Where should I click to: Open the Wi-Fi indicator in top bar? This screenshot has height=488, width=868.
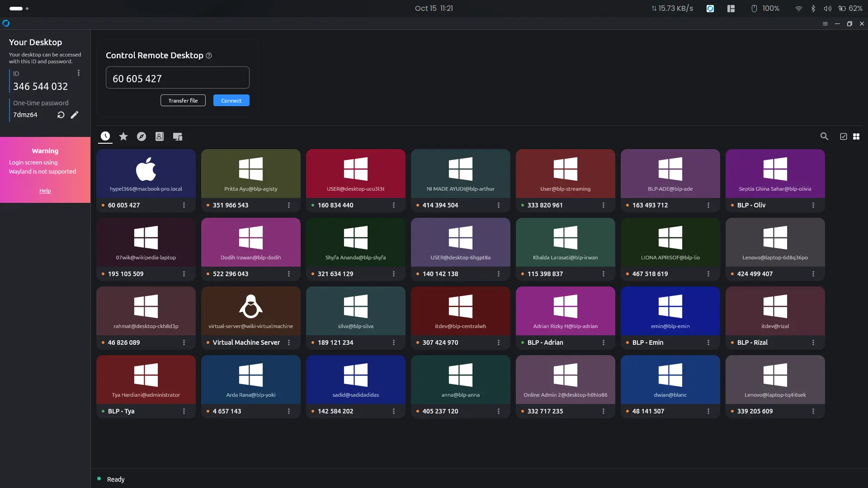pyautogui.click(x=798, y=9)
